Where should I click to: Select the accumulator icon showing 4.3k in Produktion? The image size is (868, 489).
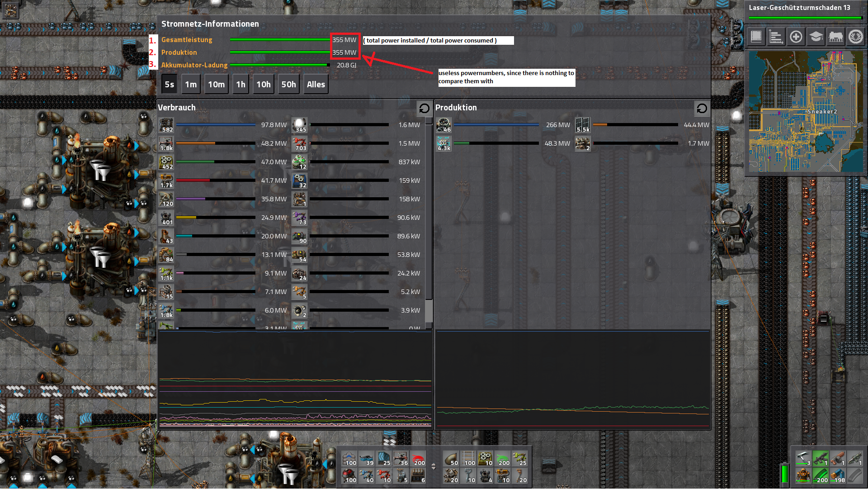tap(443, 143)
